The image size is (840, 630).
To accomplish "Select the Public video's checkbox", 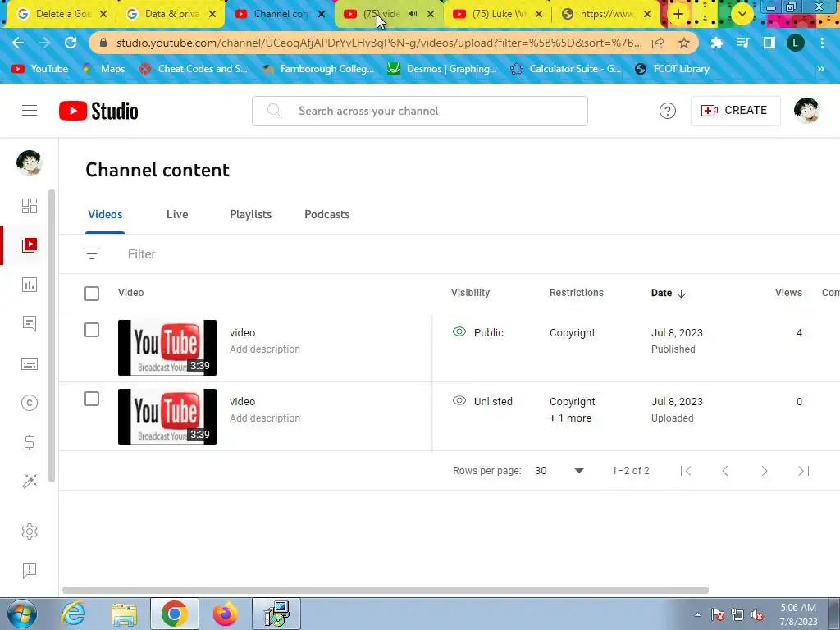I will 92,330.
